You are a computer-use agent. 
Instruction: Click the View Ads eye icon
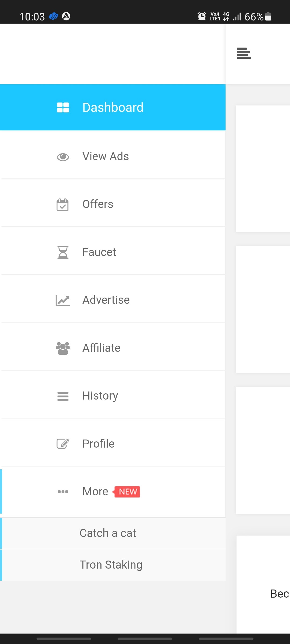pyautogui.click(x=63, y=157)
